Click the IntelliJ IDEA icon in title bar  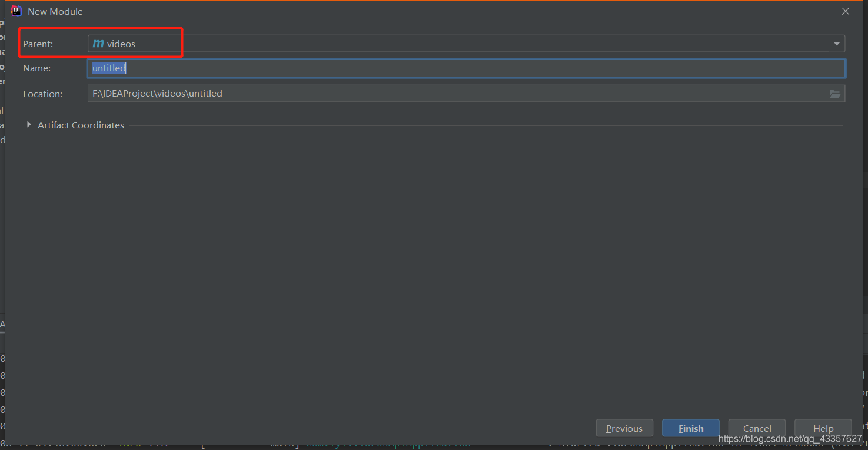click(x=16, y=11)
